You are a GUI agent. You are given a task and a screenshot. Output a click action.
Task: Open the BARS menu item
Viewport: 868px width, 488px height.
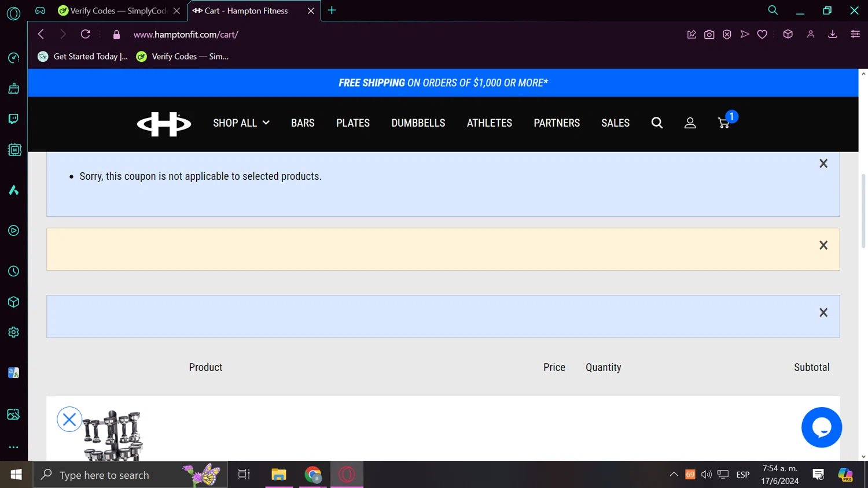click(x=303, y=123)
